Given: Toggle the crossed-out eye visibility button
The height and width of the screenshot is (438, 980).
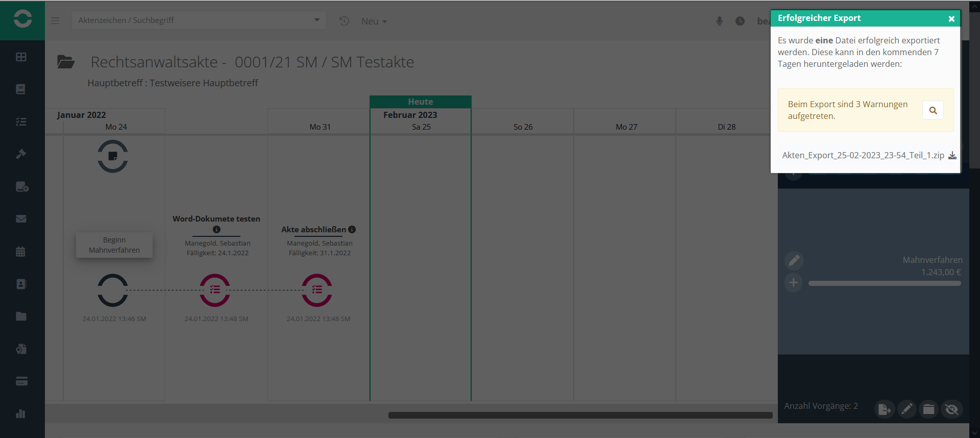Looking at the screenshot, I should 951,409.
